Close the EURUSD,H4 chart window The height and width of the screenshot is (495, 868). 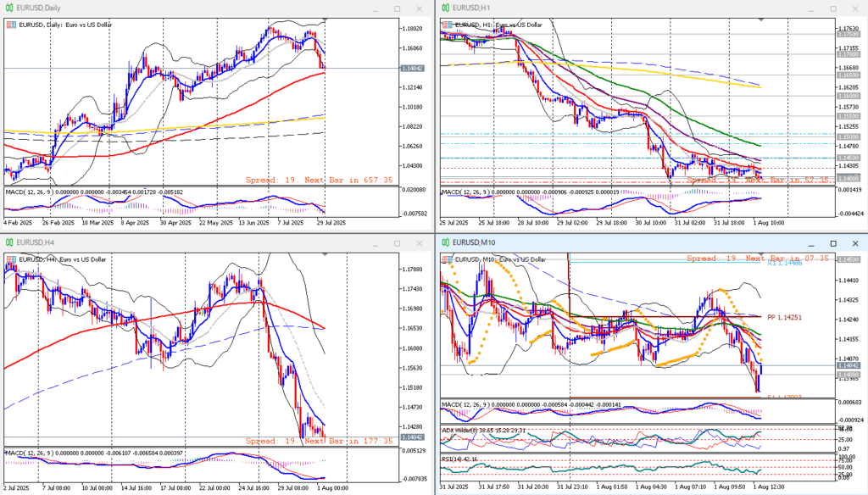(419, 243)
